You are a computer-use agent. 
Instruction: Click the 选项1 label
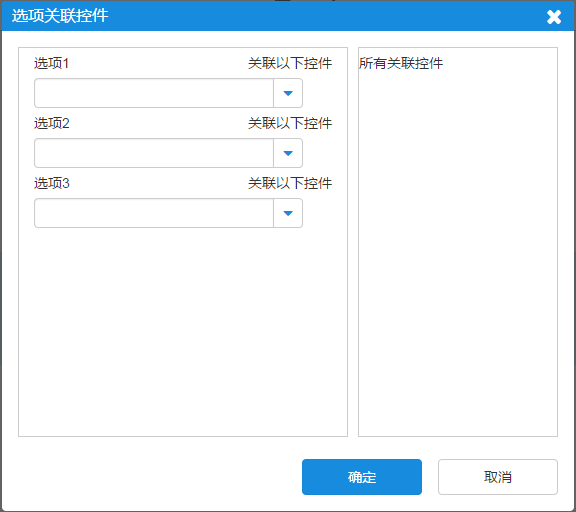[x=51, y=63]
